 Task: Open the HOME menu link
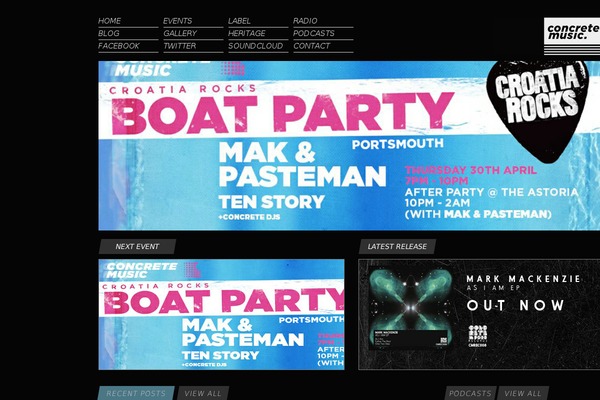pos(109,21)
